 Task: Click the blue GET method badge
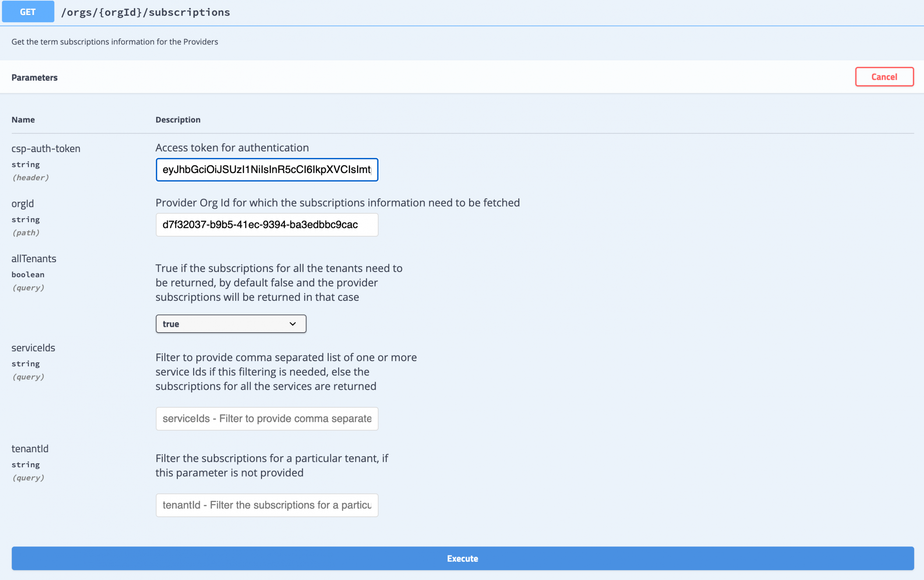(28, 12)
